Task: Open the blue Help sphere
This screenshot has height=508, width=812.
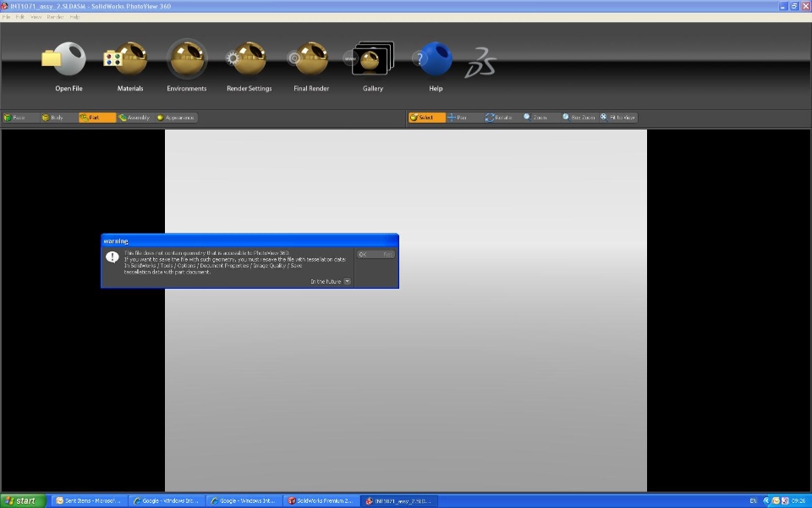Action: 433,58
